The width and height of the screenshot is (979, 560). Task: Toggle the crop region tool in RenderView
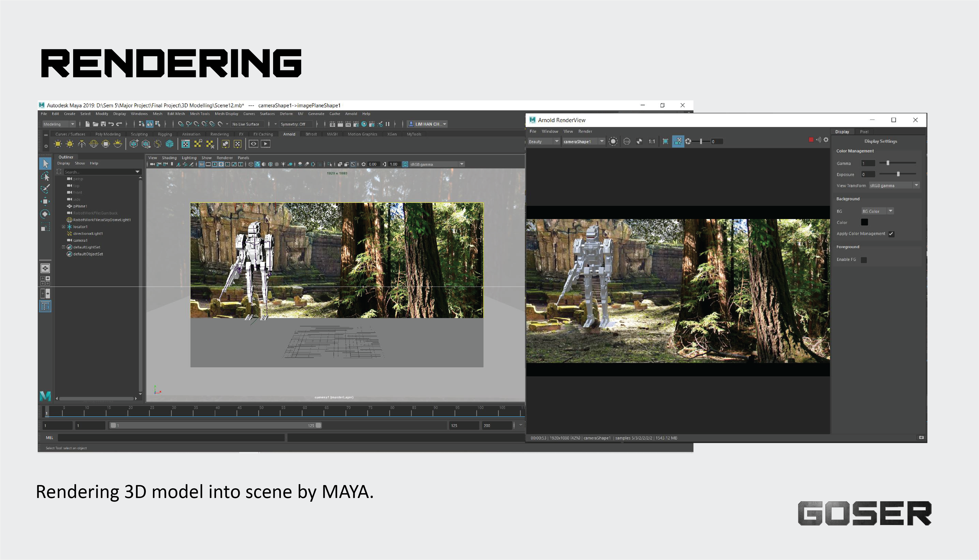click(x=665, y=142)
